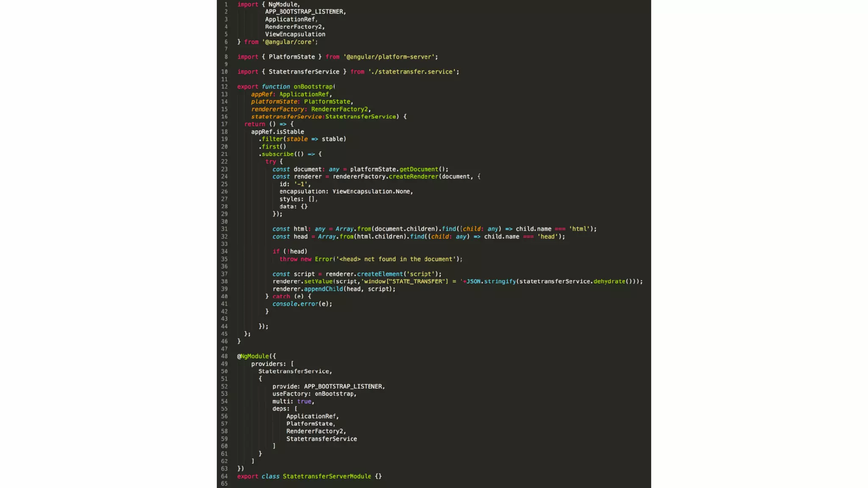Click line number 48 in the gutter
Viewport: 868px width, 488px height.
point(224,356)
